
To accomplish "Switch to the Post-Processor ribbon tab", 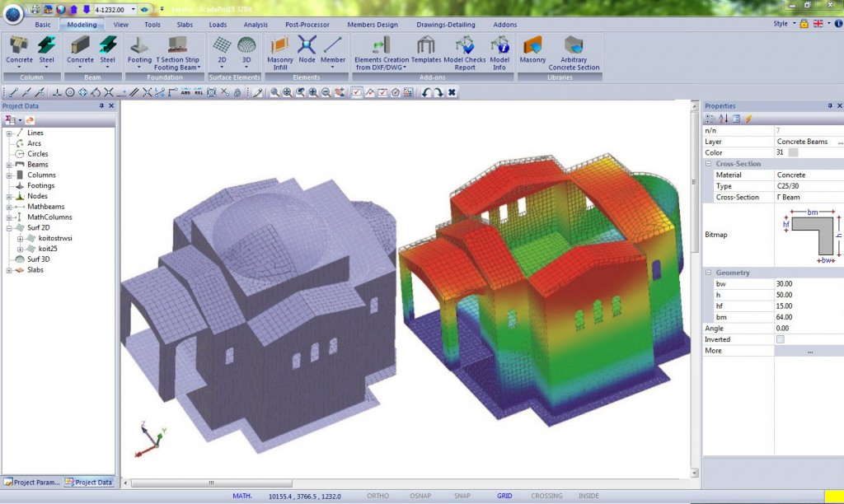I will pos(307,25).
